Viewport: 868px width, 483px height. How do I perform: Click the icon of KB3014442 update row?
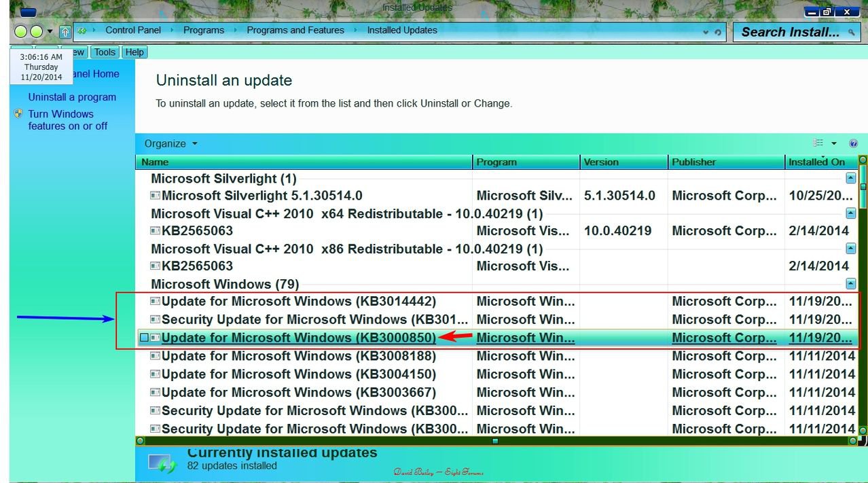tap(155, 301)
